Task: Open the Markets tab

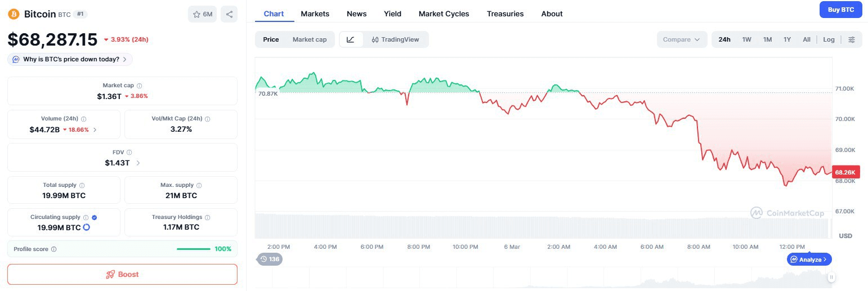Action: [x=315, y=14]
